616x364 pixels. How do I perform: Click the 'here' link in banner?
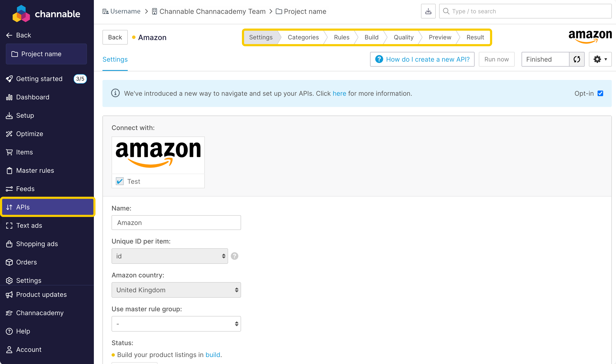tap(339, 94)
